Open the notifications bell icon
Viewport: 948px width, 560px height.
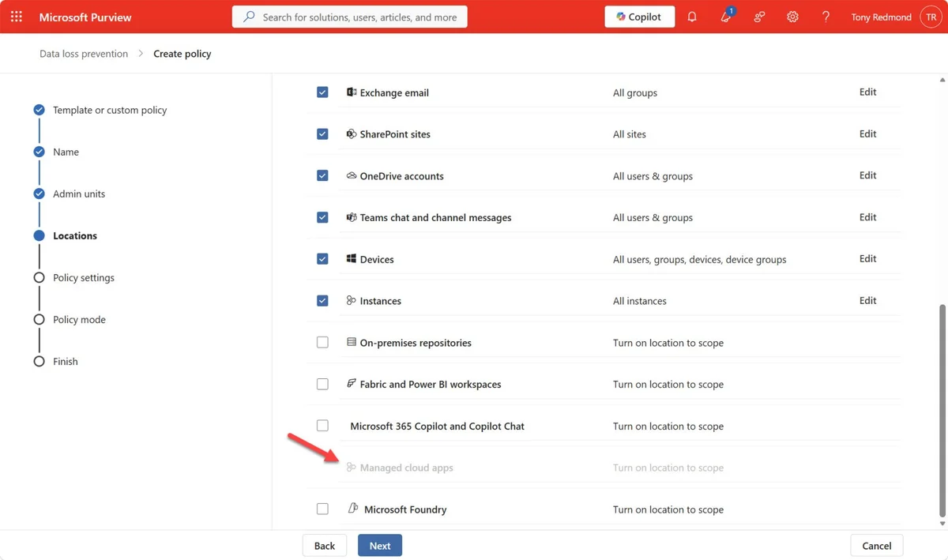[692, 17]
